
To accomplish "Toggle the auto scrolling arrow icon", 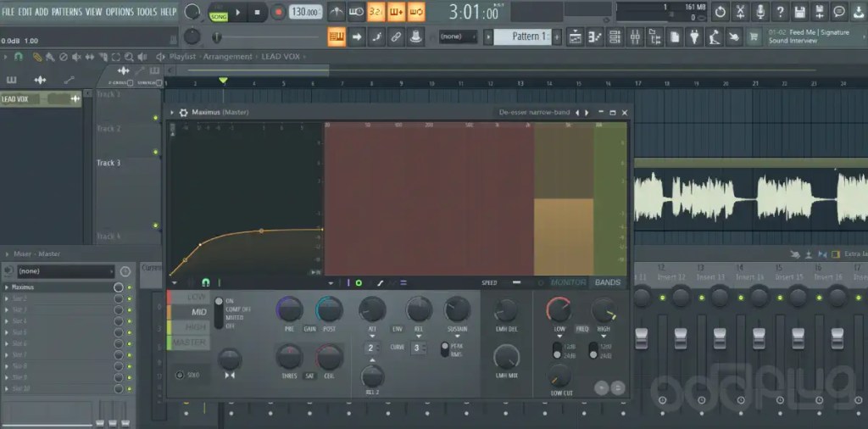I will (357, 37).
